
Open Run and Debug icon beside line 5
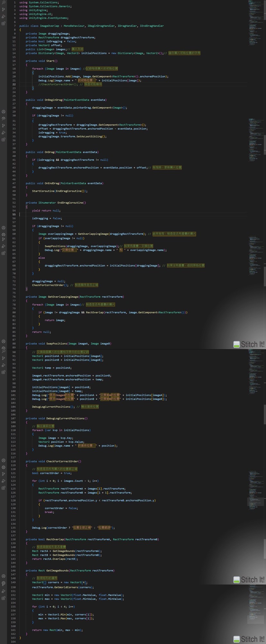[x=4, y=16]
